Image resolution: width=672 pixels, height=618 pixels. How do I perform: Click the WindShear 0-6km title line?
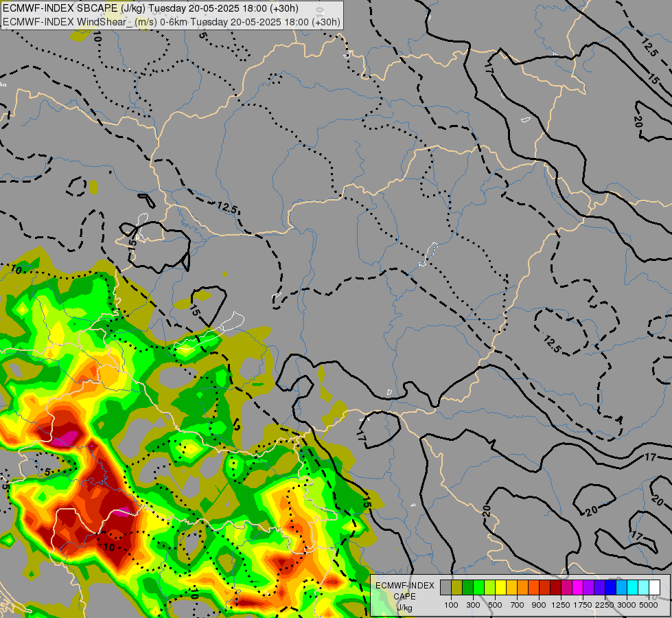point(172,22)
